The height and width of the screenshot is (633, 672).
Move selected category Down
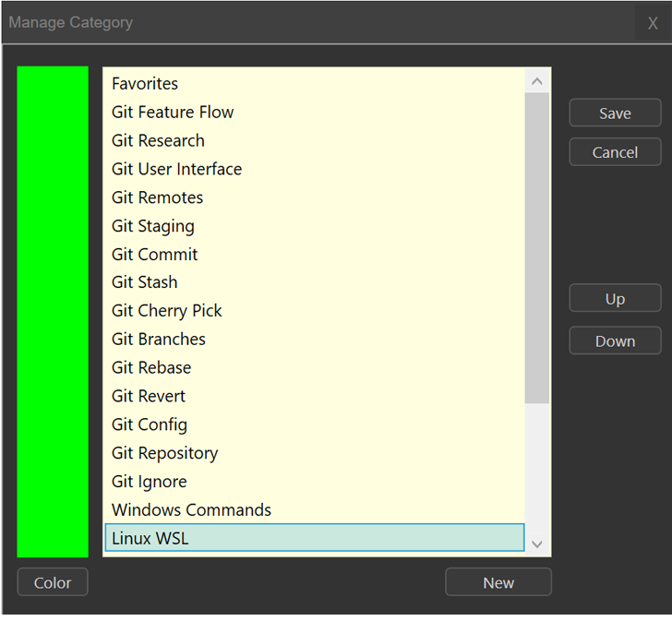pos(615,341)
